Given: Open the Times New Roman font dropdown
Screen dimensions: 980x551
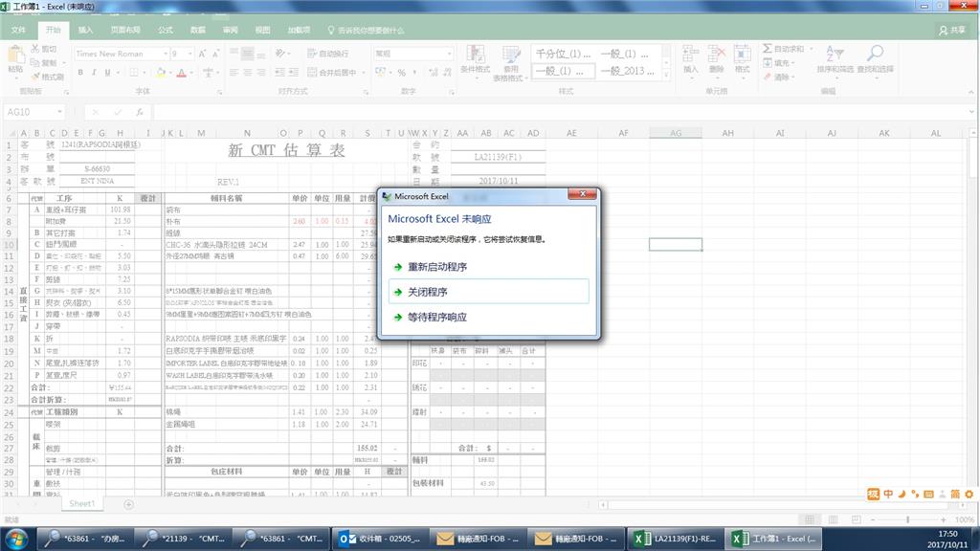Looking at the screenshot, I should click(165, 54).
